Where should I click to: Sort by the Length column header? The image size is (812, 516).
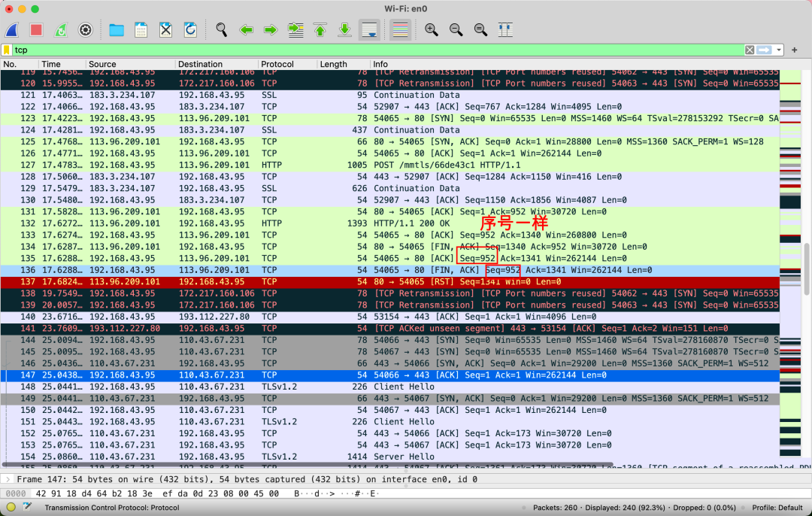click(343, 64)
